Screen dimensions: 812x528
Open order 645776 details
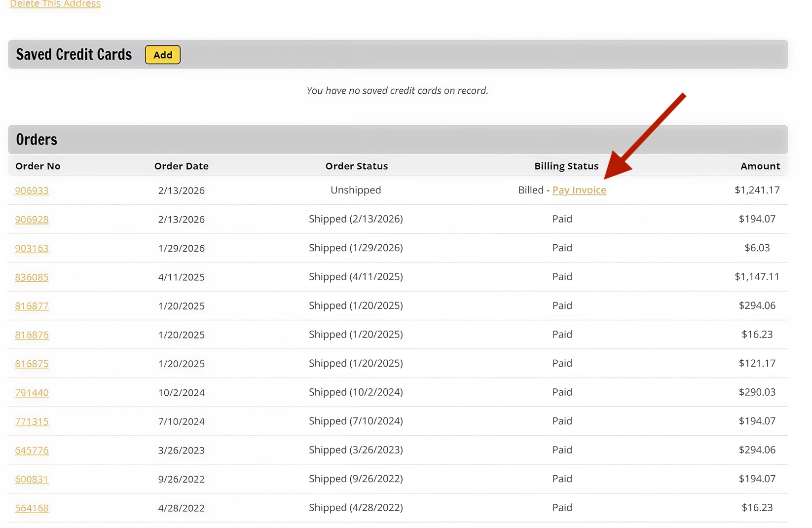[x=32, y=450]
